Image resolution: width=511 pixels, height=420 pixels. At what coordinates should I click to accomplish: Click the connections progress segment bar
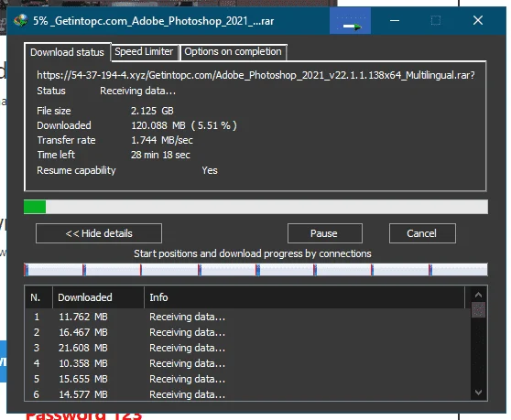[x=255, y=270]
